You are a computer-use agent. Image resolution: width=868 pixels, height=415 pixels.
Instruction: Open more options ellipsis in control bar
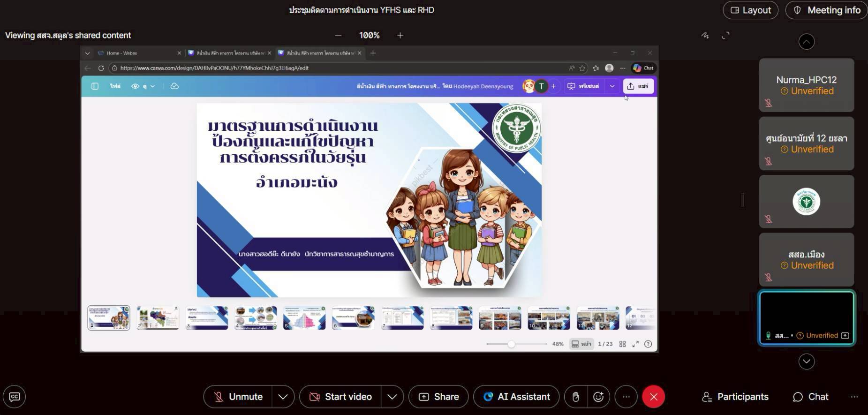(x=626, y=397)
